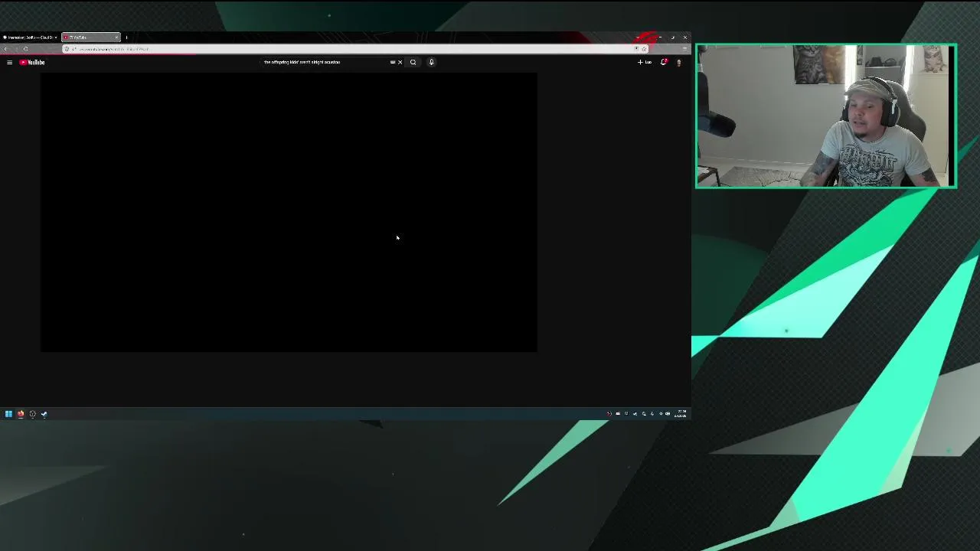This screenshot has height=551, width=980.
Task: Bookmark this page with star icon
Action: tap(644, 49)
